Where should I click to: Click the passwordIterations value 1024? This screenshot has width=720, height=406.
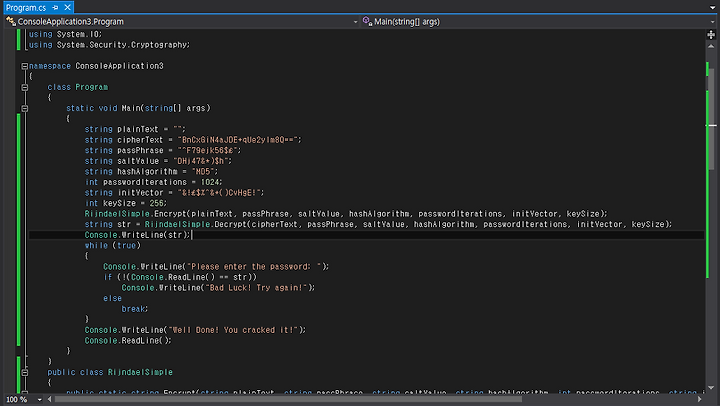[x=210, y=182]
